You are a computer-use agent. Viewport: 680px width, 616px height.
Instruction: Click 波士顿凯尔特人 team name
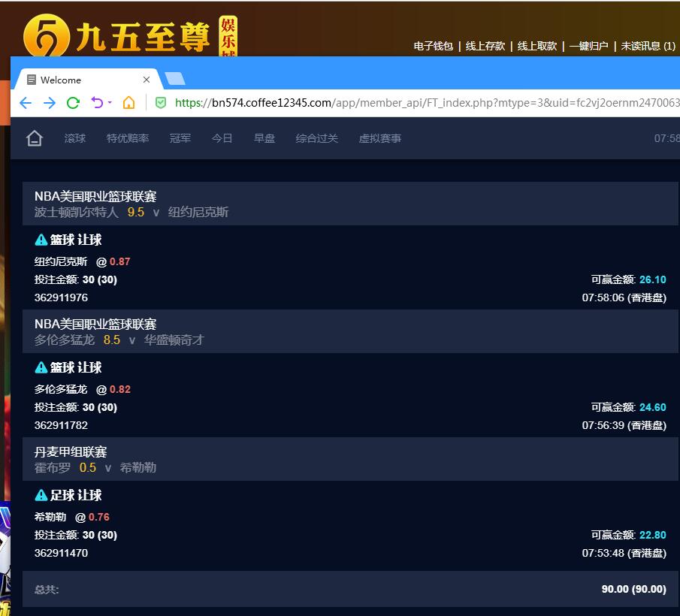77,212
